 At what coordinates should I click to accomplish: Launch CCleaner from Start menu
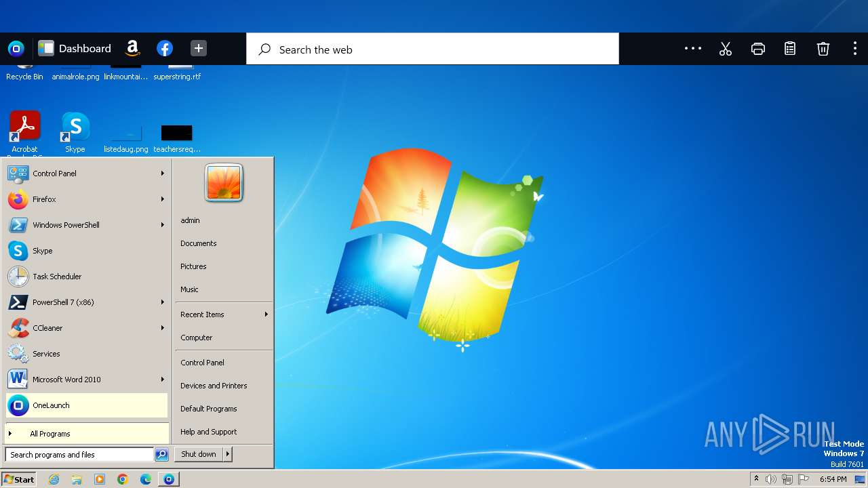pyautogui.click(x=87, y=328)
